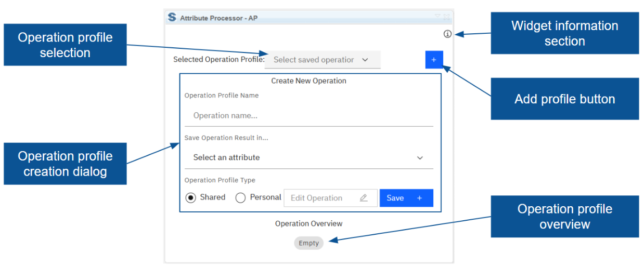Click the blue add profile plus button
The height and width of the screenshot is (267, 644).
click(433, 60)
